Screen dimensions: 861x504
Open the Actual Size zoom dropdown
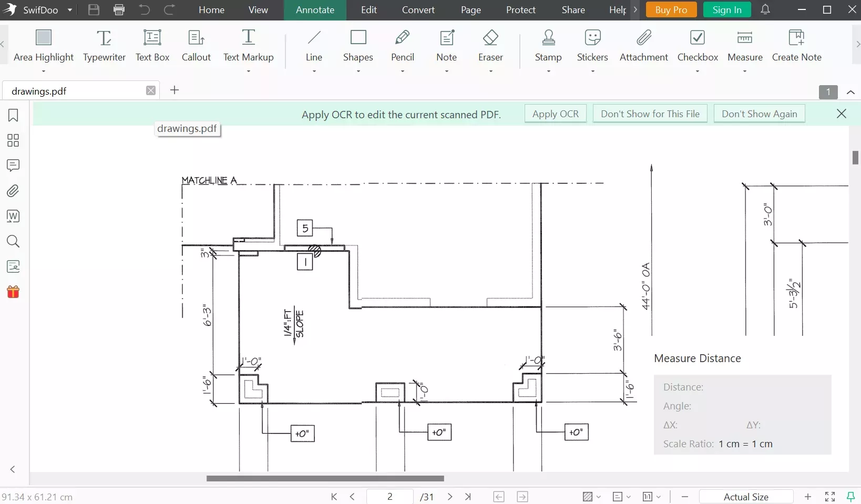point(746,497)
